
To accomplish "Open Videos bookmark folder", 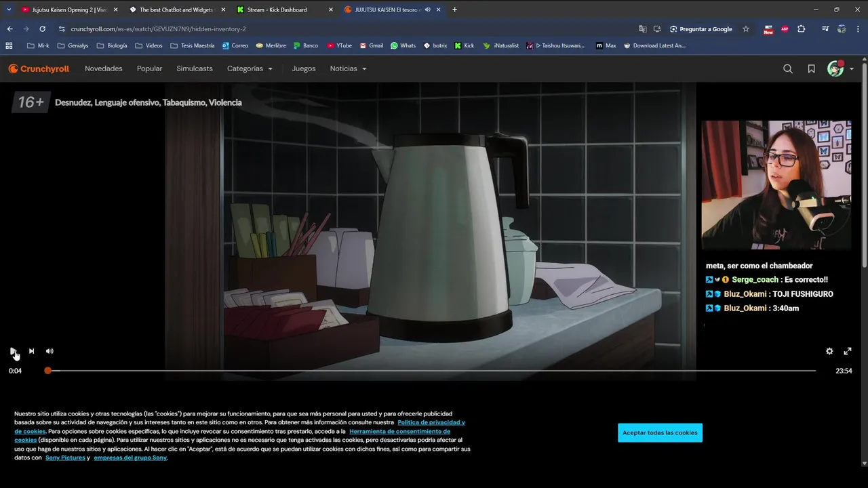I will tap(149, 45).
